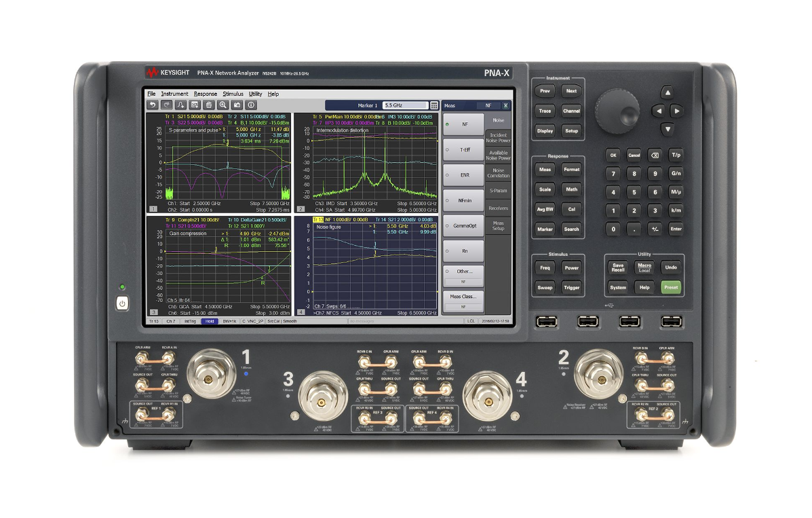Open the info icon in the toolbar
Image resolution: width=812 pixels, height=518 pixels.
pyautogui.click(x=251, y=105)
